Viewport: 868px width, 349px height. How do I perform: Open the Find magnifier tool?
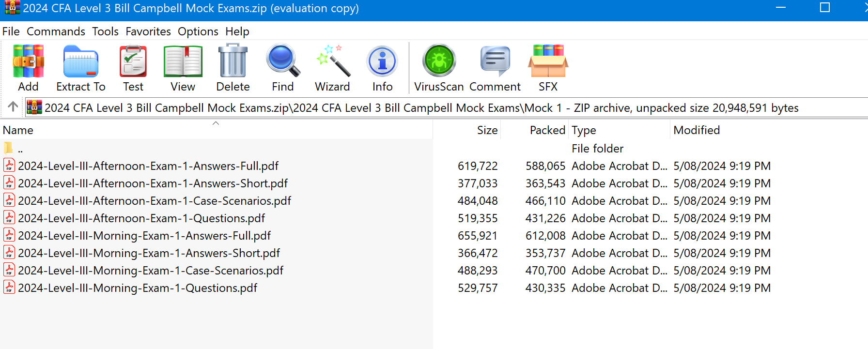(283, 62)
